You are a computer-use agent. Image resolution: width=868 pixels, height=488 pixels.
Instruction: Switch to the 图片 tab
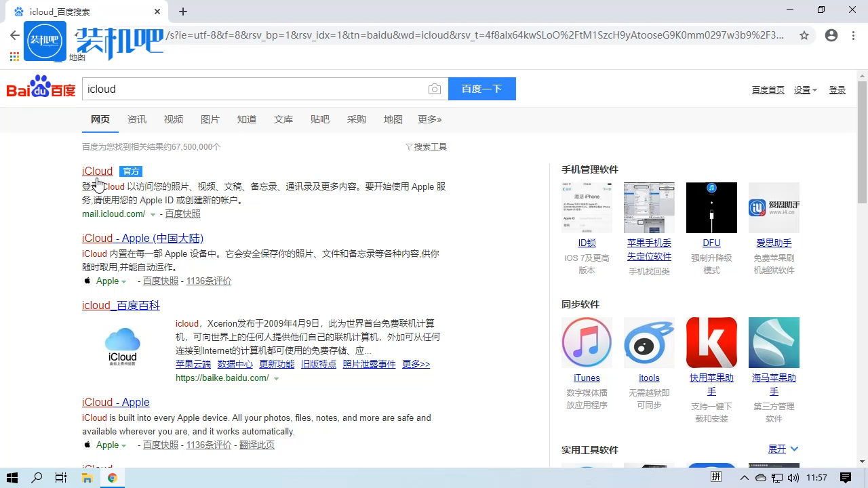210,119
